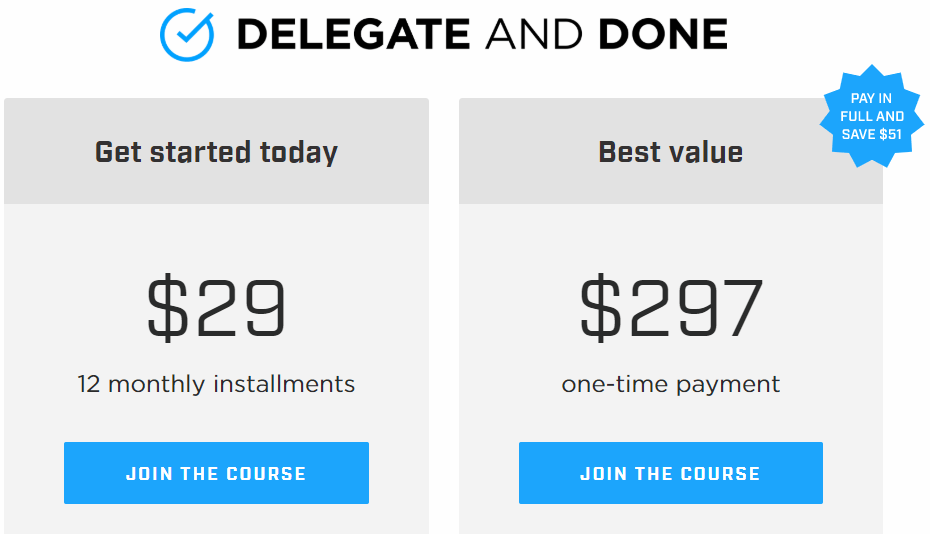Click empty card area below the installments button
The image size is (930, 534).
[x=216, y=519]
